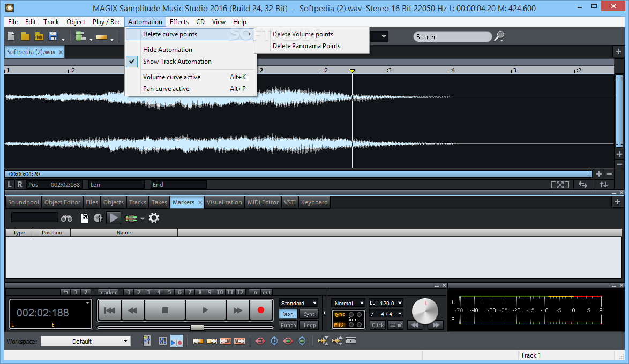The image size is (629, 364).
Task: Open the bpm 120.0 tempo dropdown
Action: pyautogui.click(x=386, y=303)
